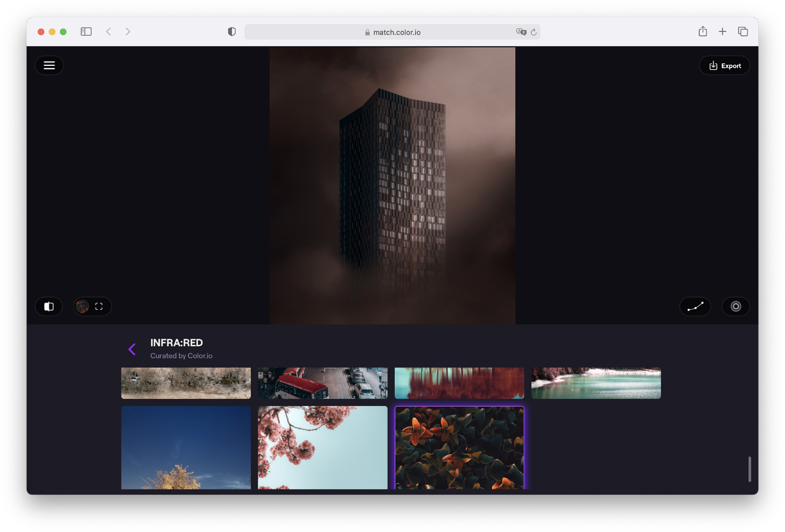This screenshot has width=785, height=532.
Task: Open a new Safari tab
Action: tap(722, 32)
